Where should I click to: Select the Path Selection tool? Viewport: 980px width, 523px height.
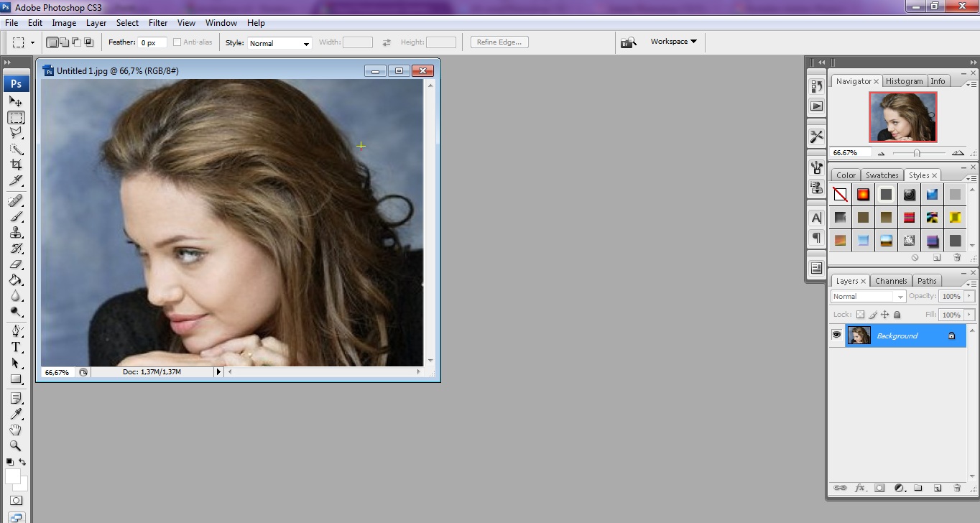tap(16, 363)
